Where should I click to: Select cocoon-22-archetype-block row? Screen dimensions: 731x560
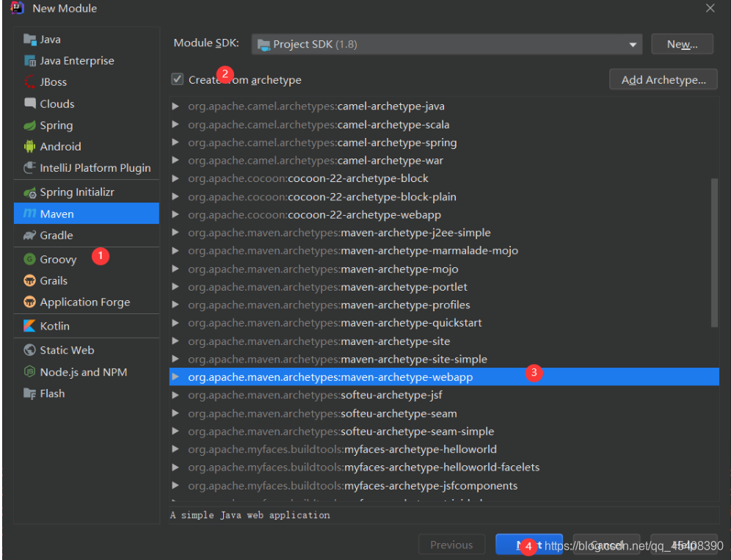click(444, 178)
